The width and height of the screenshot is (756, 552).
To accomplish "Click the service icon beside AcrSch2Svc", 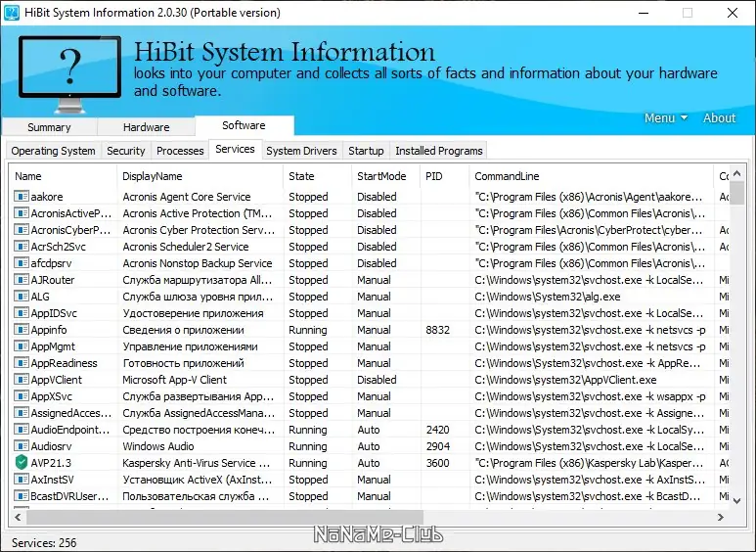I will 22,247.
